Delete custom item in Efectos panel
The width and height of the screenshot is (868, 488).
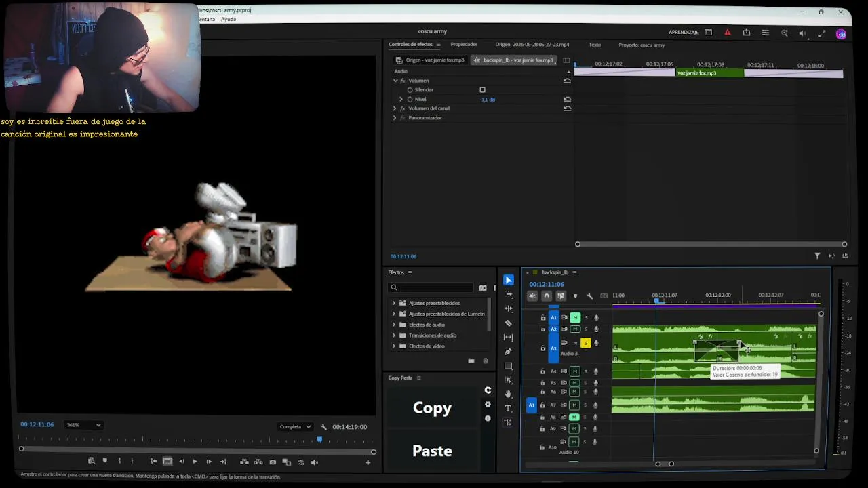485,361
